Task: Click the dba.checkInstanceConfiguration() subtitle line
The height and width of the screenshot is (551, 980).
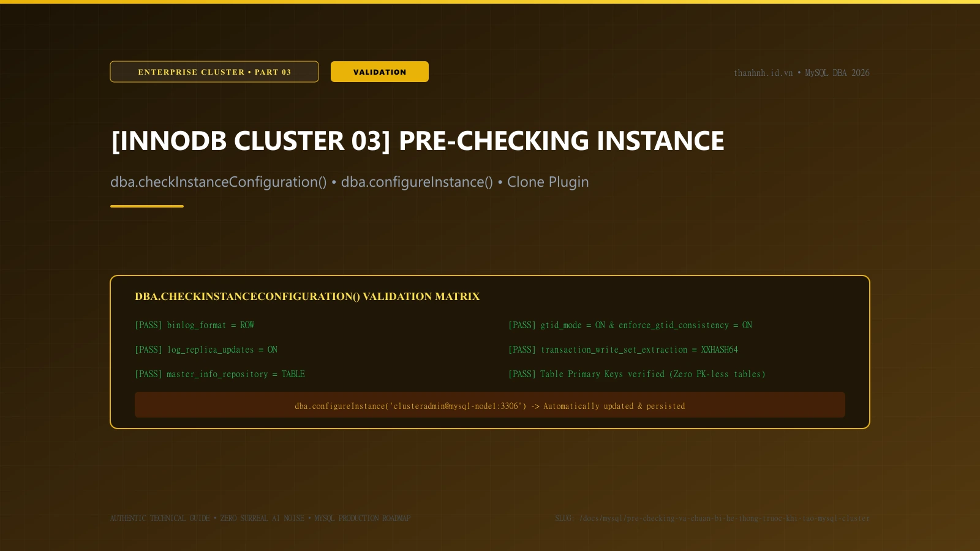Action: [x=350, y=182]
